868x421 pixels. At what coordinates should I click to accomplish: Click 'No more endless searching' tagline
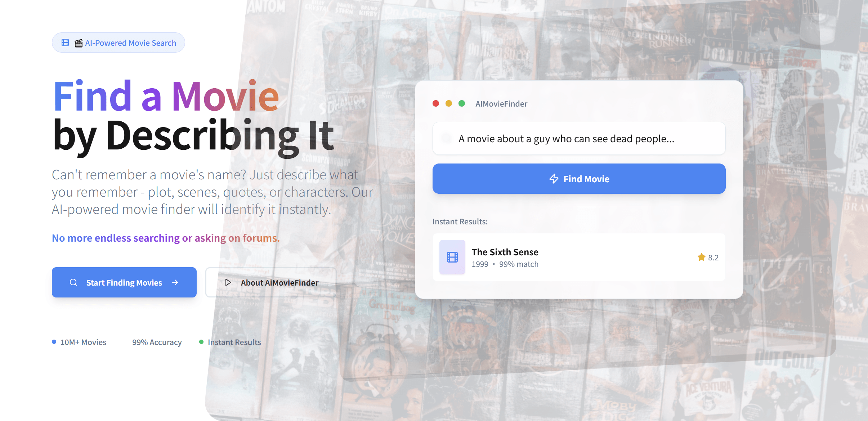(166, 238)
